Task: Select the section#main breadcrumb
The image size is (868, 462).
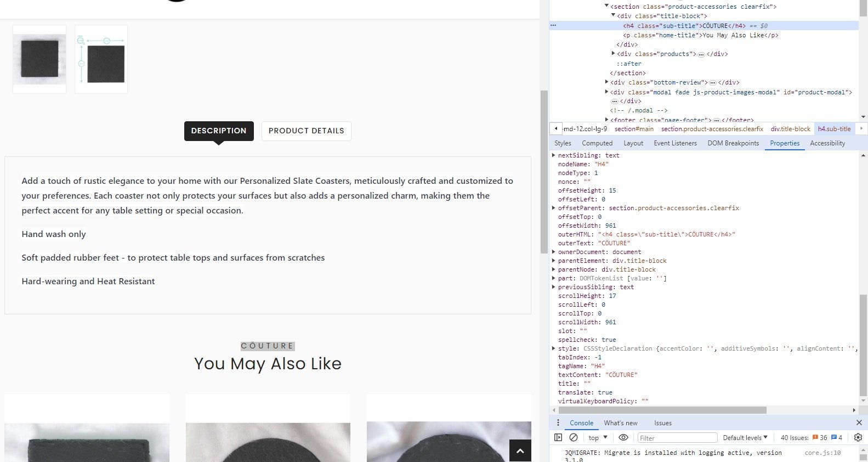Action: tap(634, 129)
